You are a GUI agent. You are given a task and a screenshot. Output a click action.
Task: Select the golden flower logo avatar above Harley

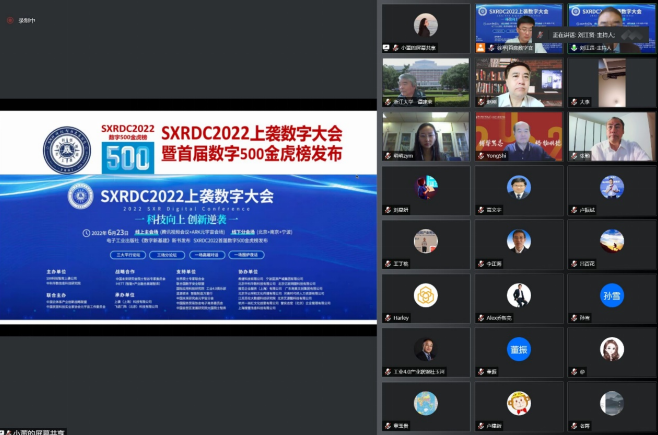point(426,295)
